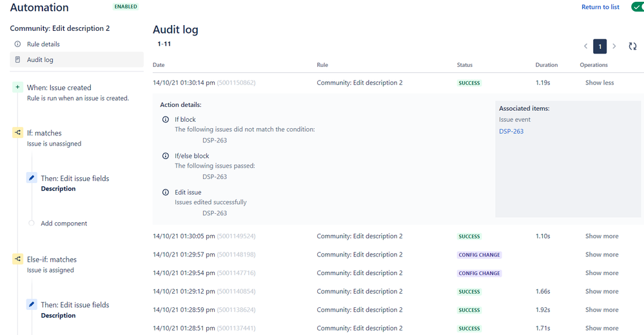The height and width of the screenshot is (335, 644).
Task: Expand the 01:29:12 pm entry with Show more
Action: (601, 291)
